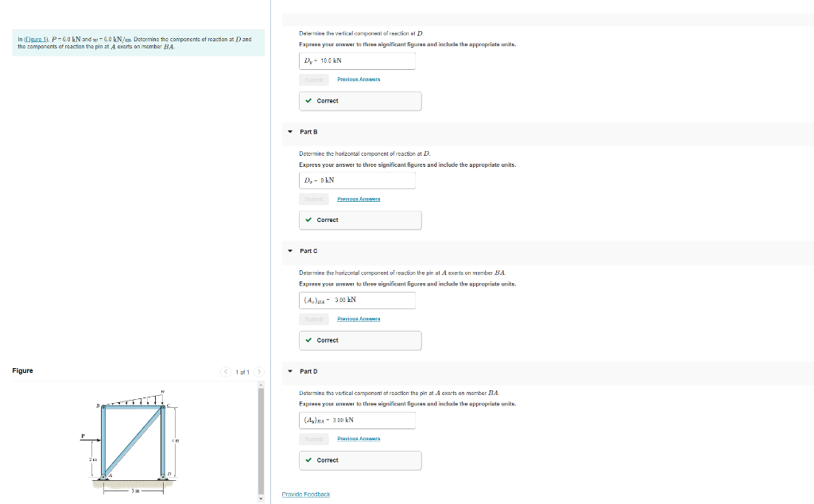Click the Part D heading
The image size is (814, 504).
[x=308, y=371]
